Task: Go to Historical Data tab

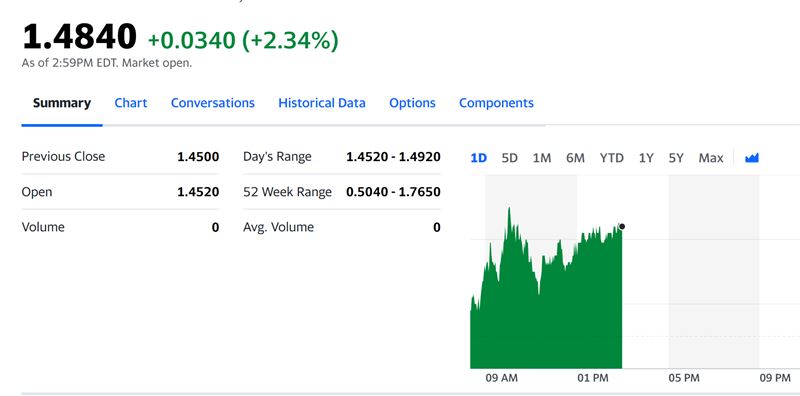Action: 321,103
